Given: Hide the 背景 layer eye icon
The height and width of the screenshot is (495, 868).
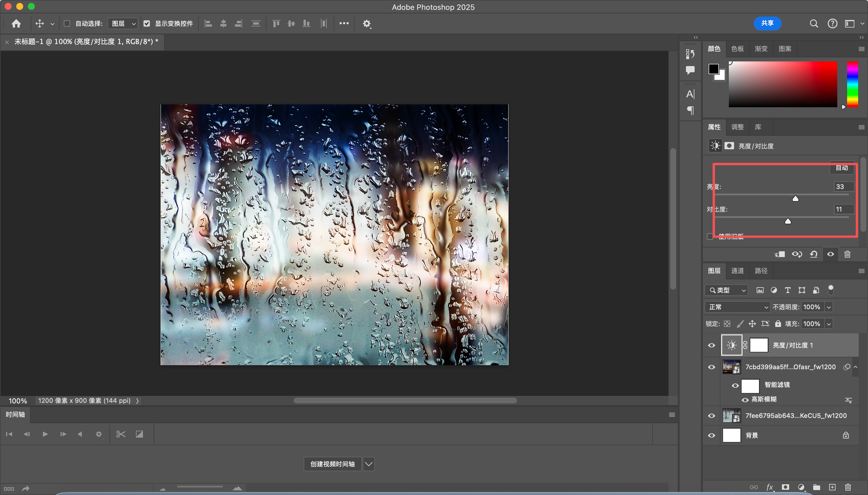Looking at the screenshot, I should coord(711,435).
